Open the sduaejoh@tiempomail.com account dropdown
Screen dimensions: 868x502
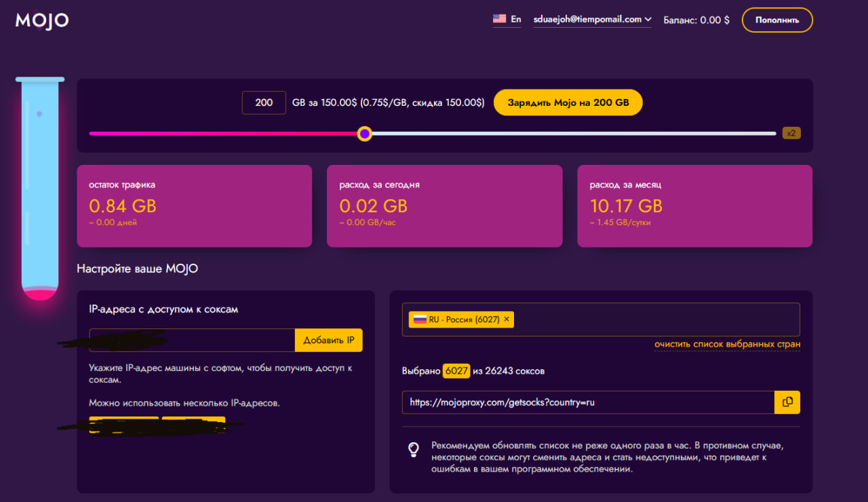click(x=593, y=20)
